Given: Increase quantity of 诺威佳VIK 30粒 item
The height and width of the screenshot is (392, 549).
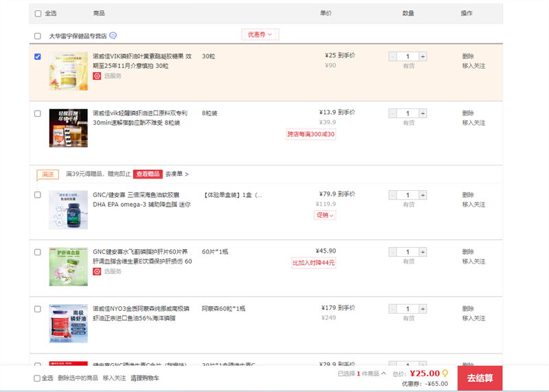Looking at the screenshot, I should click(423, 56).
